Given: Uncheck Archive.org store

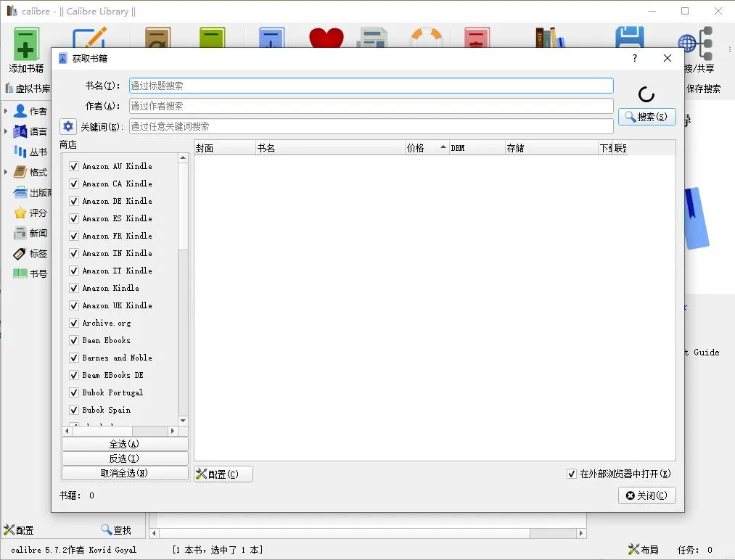Looking at the screenshot, I should coord(73,323).
